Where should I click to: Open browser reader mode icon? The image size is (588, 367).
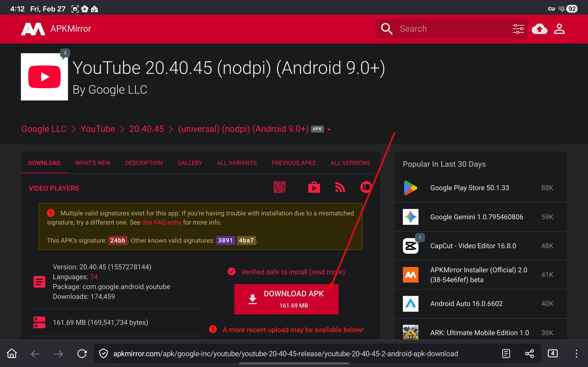point(506,354)
